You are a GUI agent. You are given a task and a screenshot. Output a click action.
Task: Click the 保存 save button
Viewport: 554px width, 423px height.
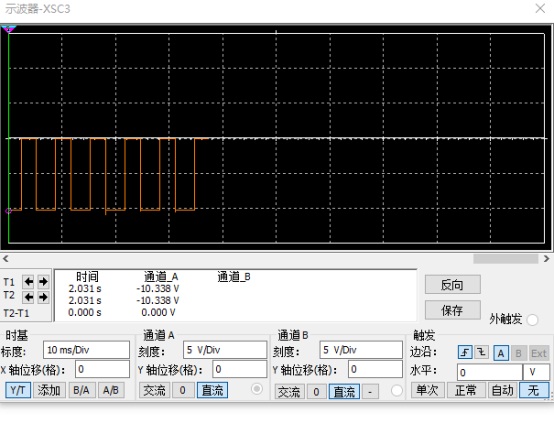coord(453,310)
